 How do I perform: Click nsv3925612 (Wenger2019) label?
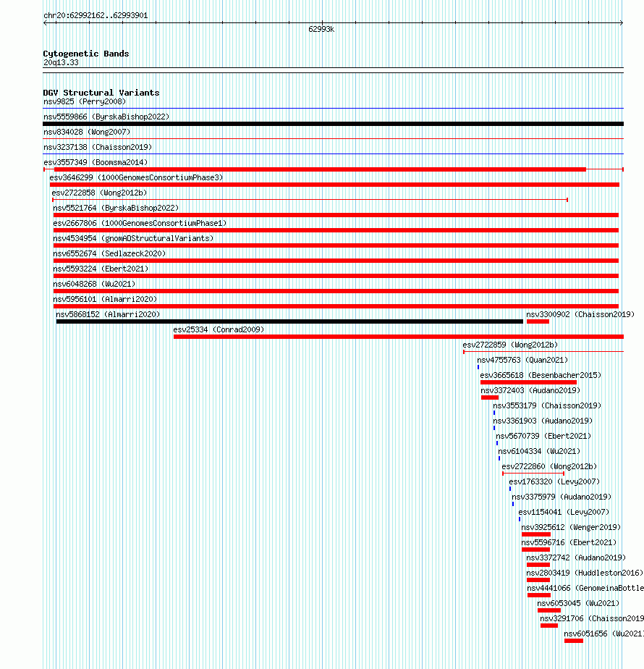pyautogui.click(x=571, y=527)
